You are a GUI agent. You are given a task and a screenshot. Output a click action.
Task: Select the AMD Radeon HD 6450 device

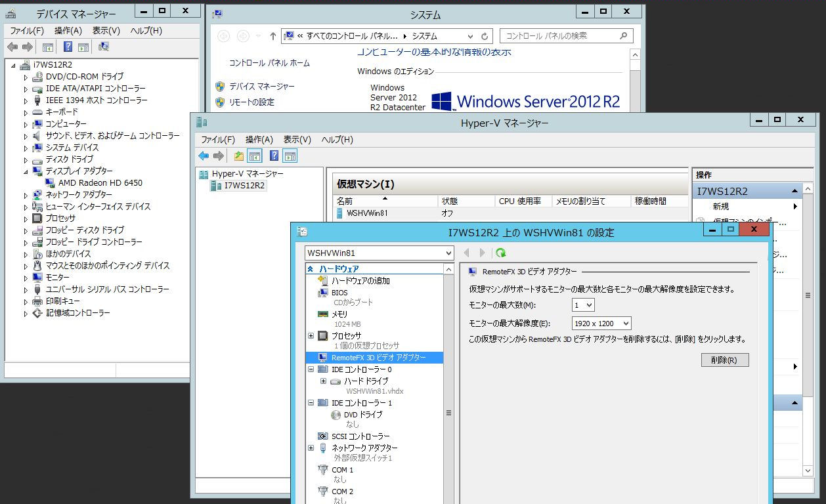coord(100,183)
